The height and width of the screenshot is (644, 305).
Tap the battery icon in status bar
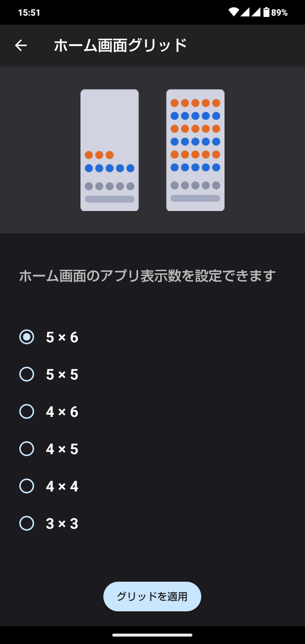(x=266, y=12)
